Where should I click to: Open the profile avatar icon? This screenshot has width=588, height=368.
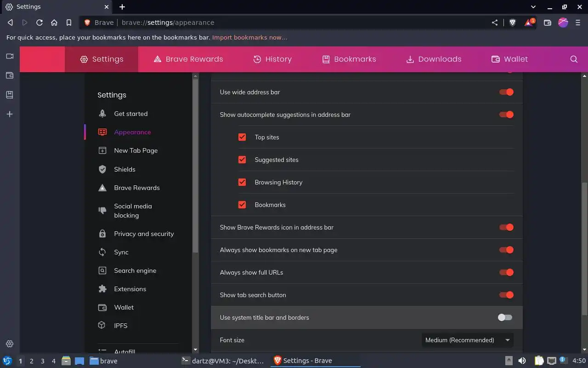click(563, 23)
